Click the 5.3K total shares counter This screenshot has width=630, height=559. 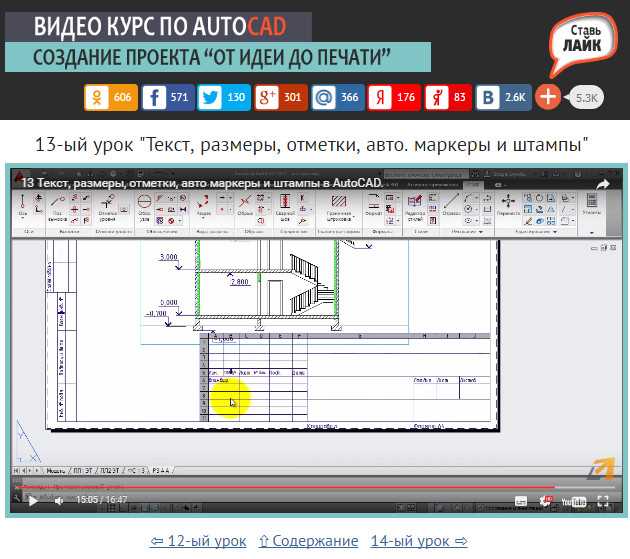click(586, 97)
